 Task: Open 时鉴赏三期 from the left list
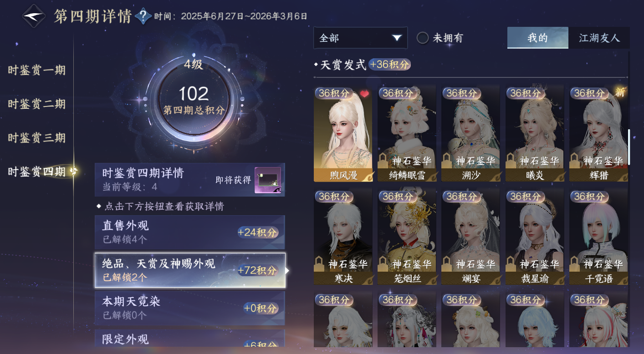coord(36,138)
